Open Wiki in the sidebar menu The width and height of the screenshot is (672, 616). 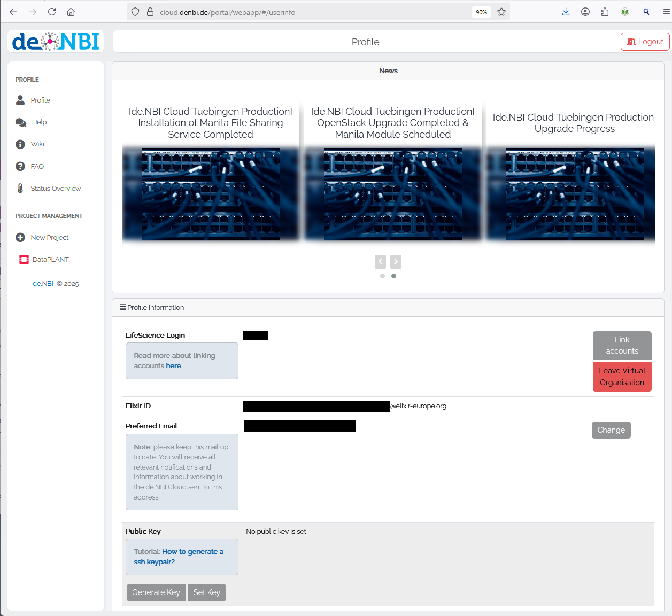[37, 144]
